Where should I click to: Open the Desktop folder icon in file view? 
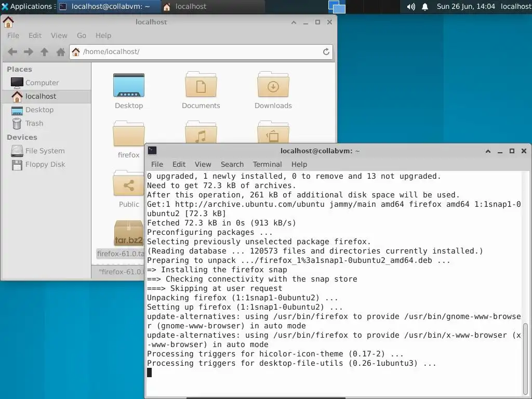[129, 86]
